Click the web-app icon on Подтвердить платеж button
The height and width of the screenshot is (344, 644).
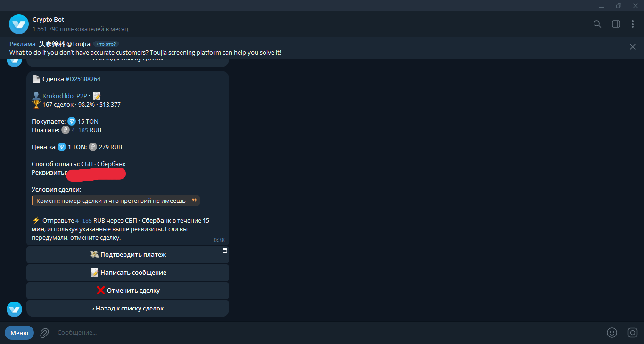[x=225, y=251]
